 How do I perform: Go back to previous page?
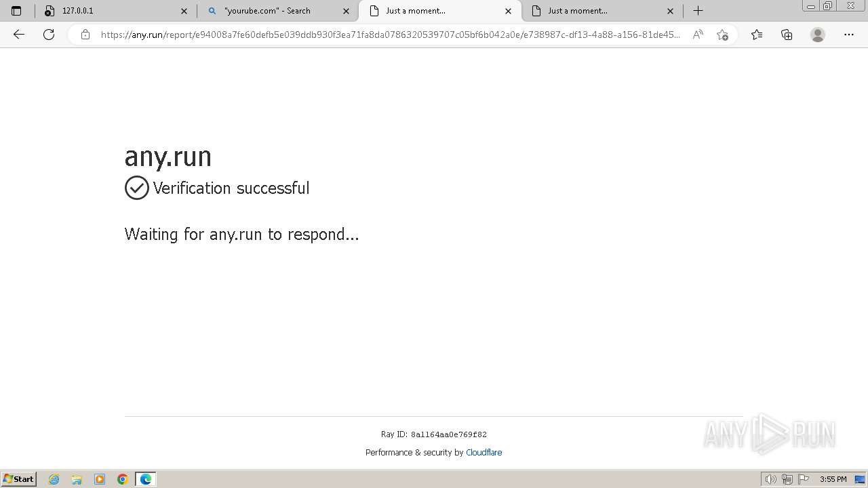(x=19, y=35)
